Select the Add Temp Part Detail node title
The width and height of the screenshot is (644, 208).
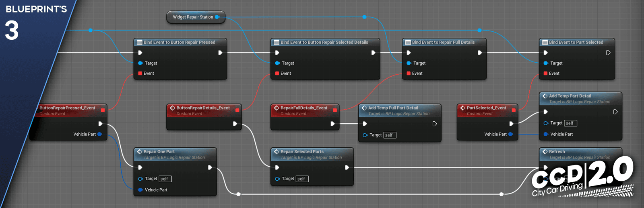tap(570, 96)
